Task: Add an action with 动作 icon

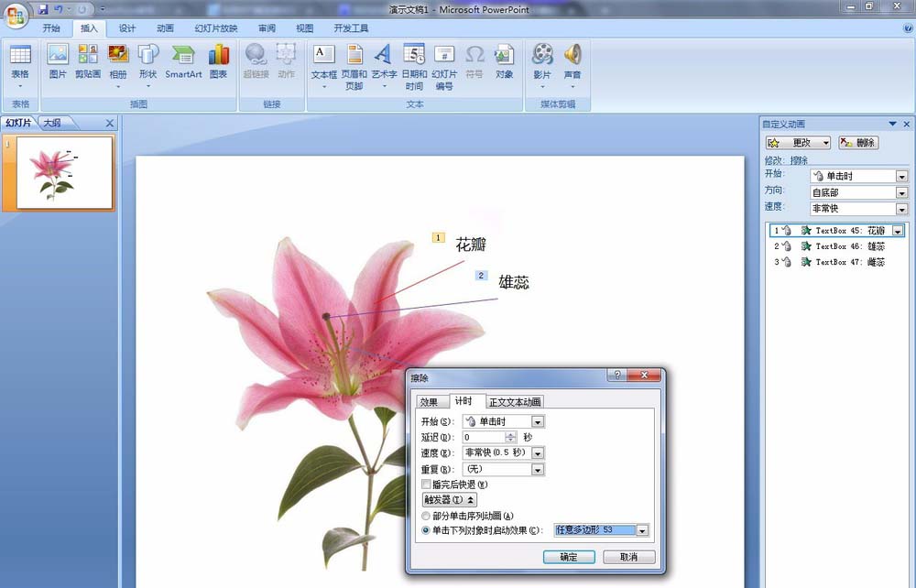Action: (286, 61)
